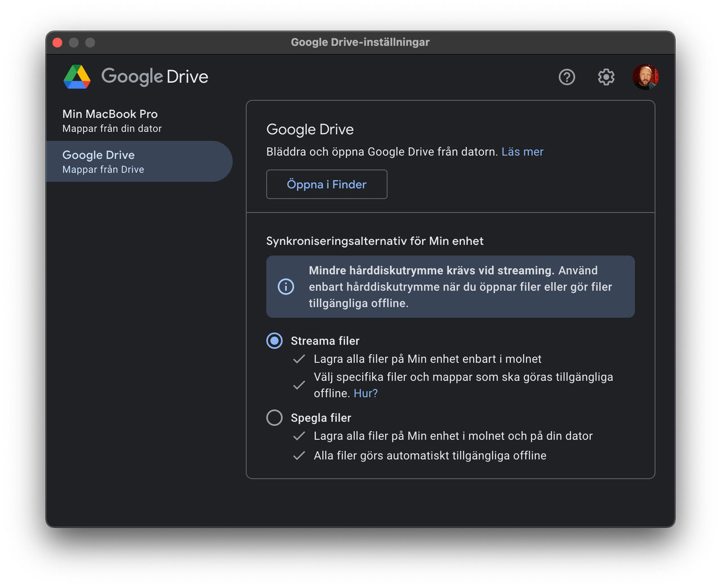Image resolution: width=721 pixels, height=588 pixels.
Task: Click the Google Drive heading in the right panel
Action: (310, 130)
